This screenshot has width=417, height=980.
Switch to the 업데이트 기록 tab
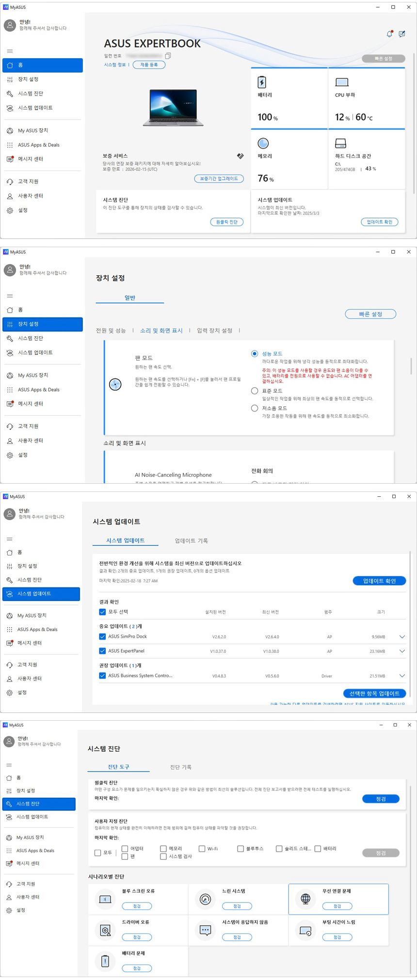[191, 540]
